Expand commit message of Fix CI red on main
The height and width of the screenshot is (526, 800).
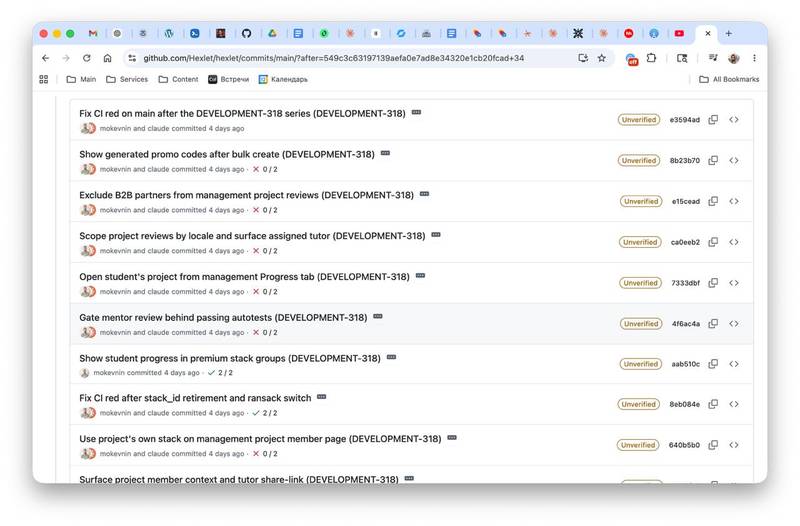click(x=416, y=112)
